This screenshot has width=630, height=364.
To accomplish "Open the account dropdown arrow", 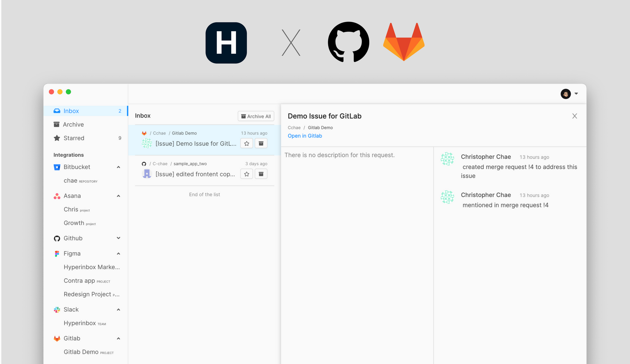I will [x=576, y=94].
